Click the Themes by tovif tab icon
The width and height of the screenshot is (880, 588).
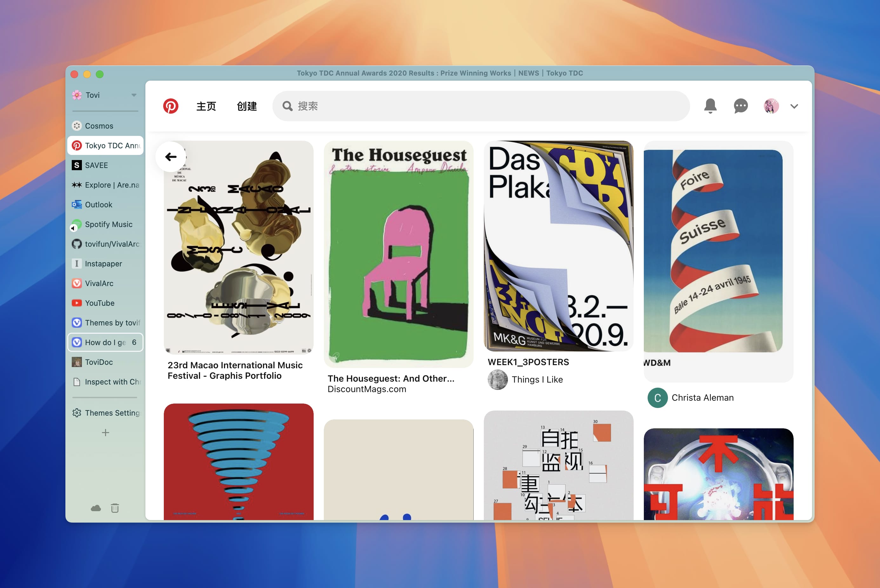coord(77,323)
